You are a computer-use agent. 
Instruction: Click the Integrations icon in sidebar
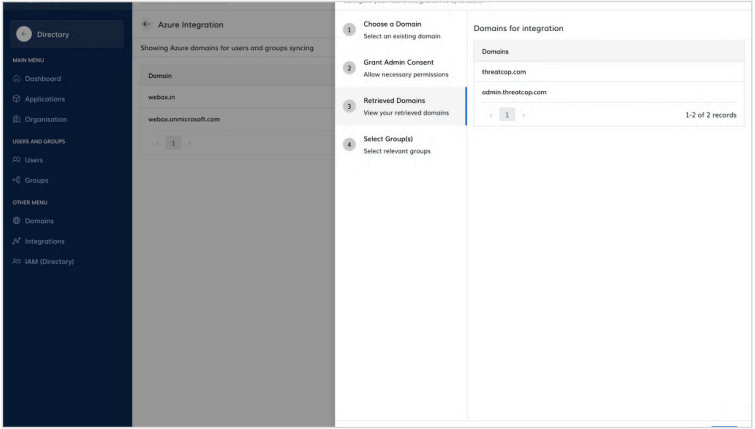point(15,241)
